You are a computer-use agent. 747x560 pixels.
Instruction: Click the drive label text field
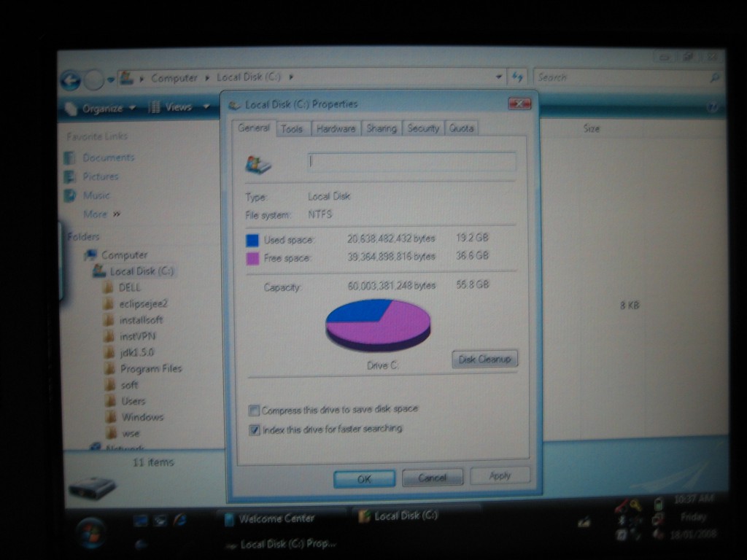tap(411, 162)
